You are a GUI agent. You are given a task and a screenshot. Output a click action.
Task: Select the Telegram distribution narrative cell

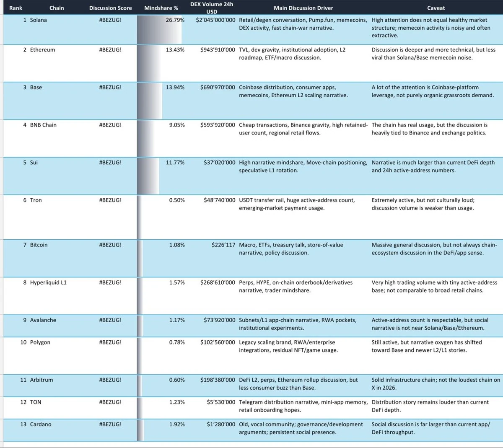303,406
